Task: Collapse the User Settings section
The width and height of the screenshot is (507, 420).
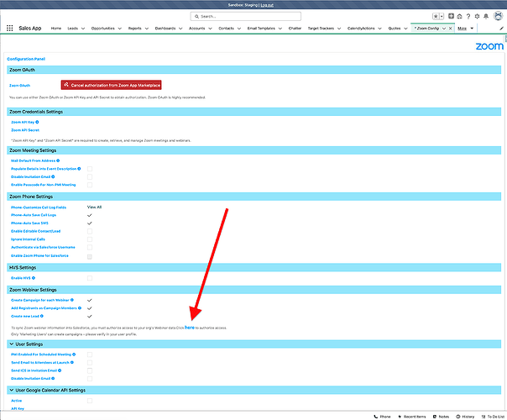Action: click(12, 344)
